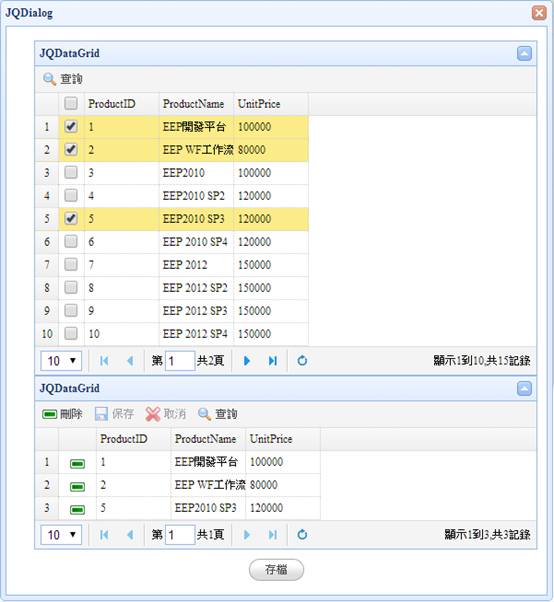
Task: Toggle the select-all header checkbox
Action: tap(71, 103)
